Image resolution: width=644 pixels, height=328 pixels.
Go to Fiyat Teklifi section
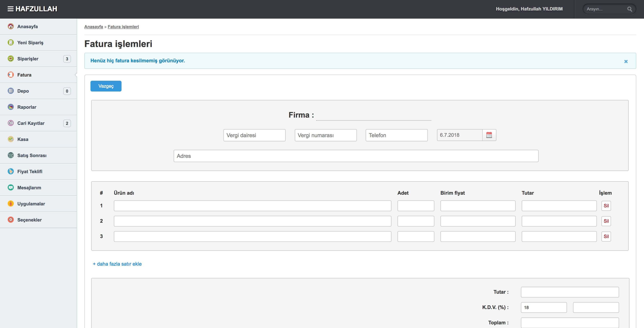(30, 171)
